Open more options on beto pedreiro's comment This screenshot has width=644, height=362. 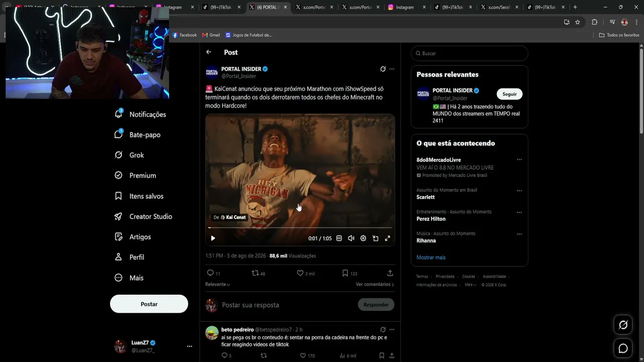tap(392, 330)
